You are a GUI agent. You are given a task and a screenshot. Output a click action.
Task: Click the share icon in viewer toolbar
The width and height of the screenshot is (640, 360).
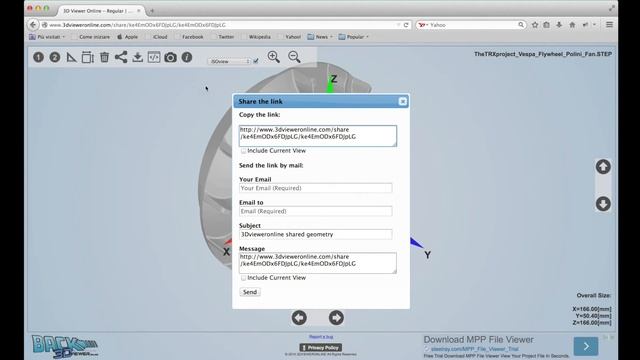pos(121,57)
